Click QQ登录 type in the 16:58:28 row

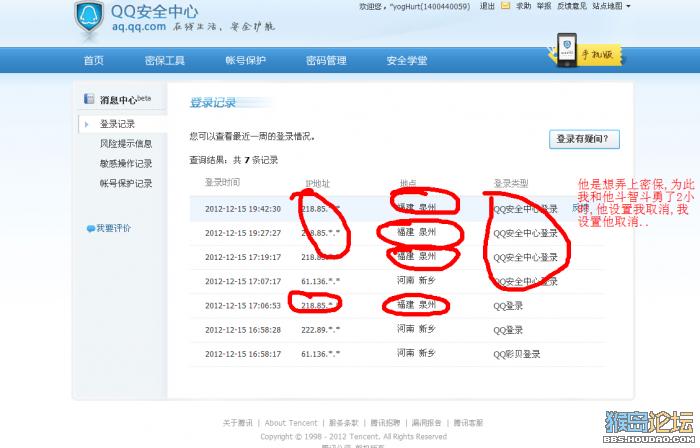(x=508, y=330)
